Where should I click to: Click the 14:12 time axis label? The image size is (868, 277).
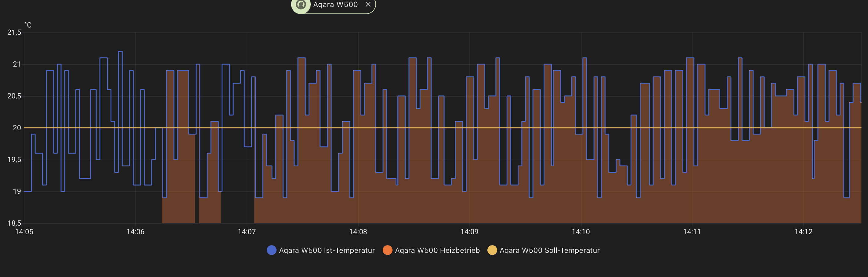click(x=804, y=232)
